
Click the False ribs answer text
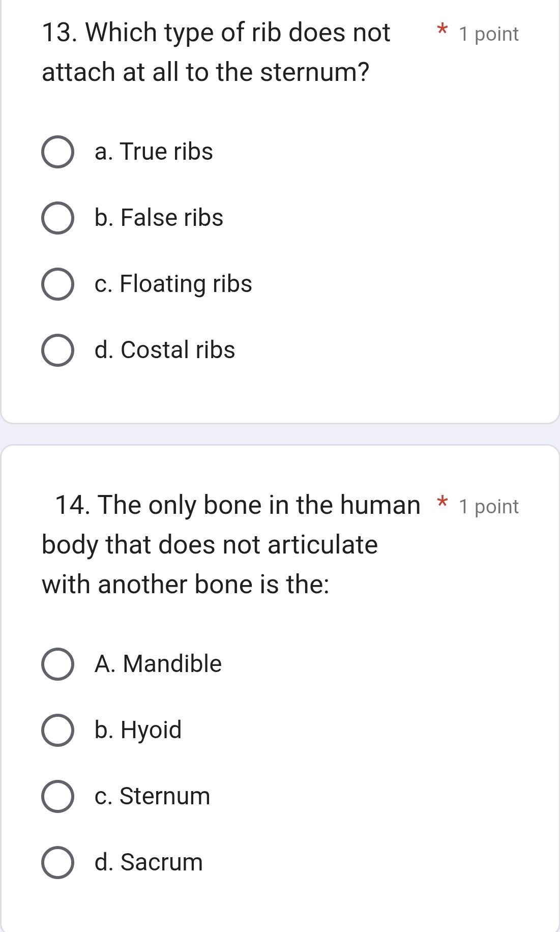pyautogui.click(x=158, y=218)
